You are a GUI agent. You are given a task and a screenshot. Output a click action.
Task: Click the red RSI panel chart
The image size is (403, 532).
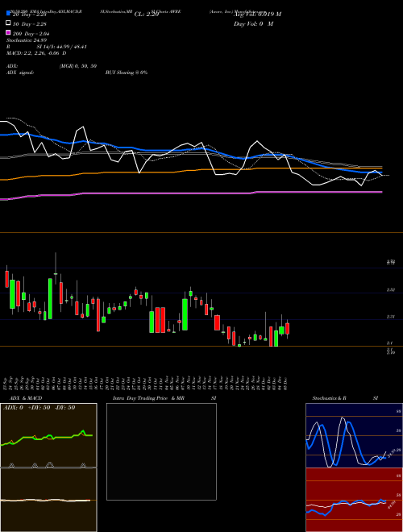pyautogui.click(x=354, y=500)
